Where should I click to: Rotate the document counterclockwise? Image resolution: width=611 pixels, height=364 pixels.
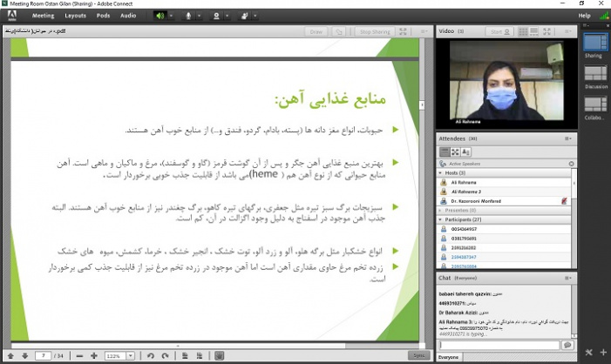tap(151, 355)
